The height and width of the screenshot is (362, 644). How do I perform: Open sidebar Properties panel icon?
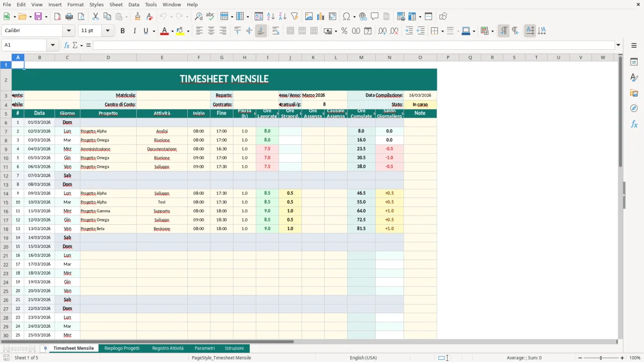point(634,62)
